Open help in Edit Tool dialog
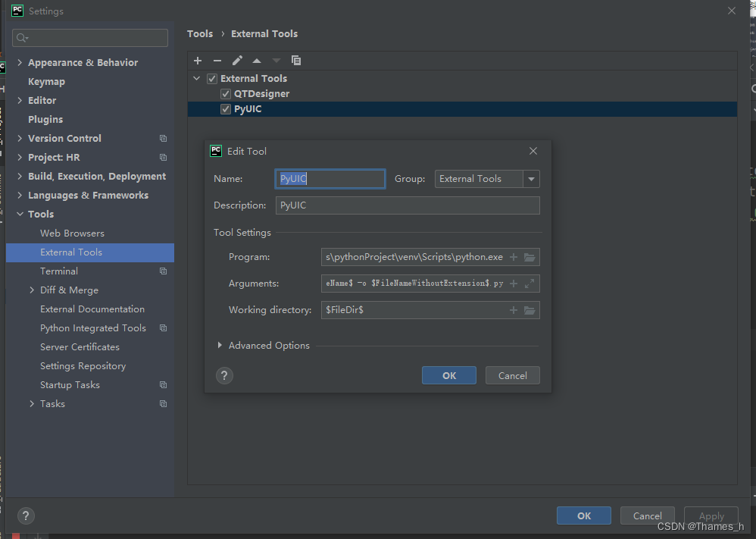756x539 pixels. pos(224,375)
